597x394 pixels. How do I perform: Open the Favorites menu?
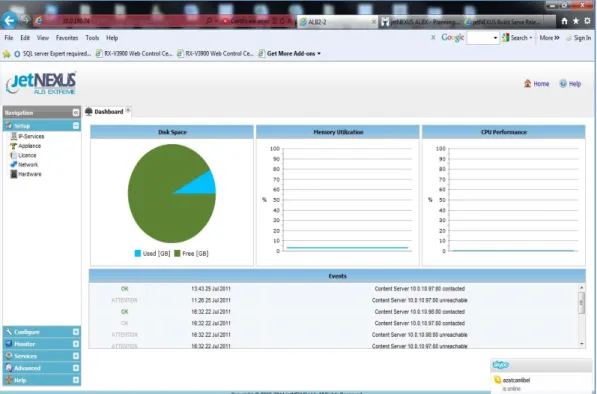point(67,38)
